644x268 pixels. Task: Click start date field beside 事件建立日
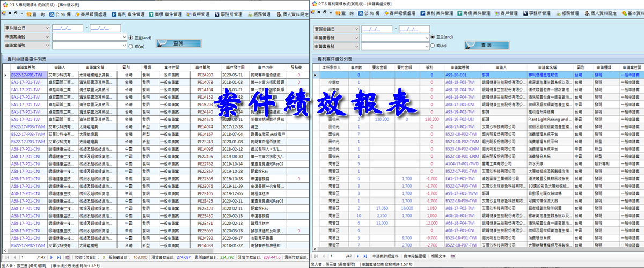(x=67, y=27)
